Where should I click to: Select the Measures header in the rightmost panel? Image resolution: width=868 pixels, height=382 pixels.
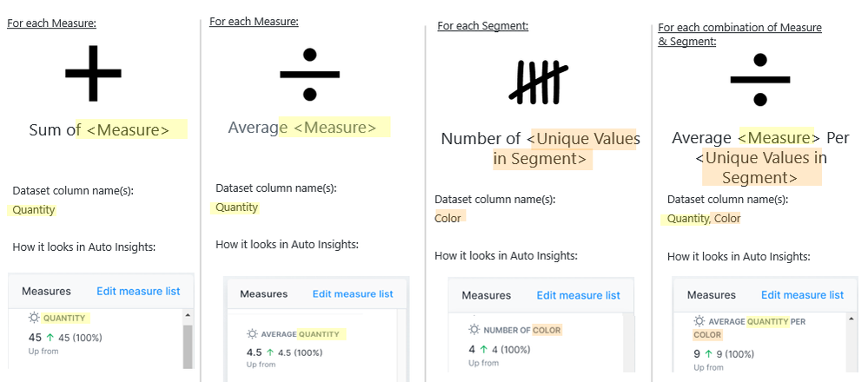pyautogui.click(x=711, y=295)
